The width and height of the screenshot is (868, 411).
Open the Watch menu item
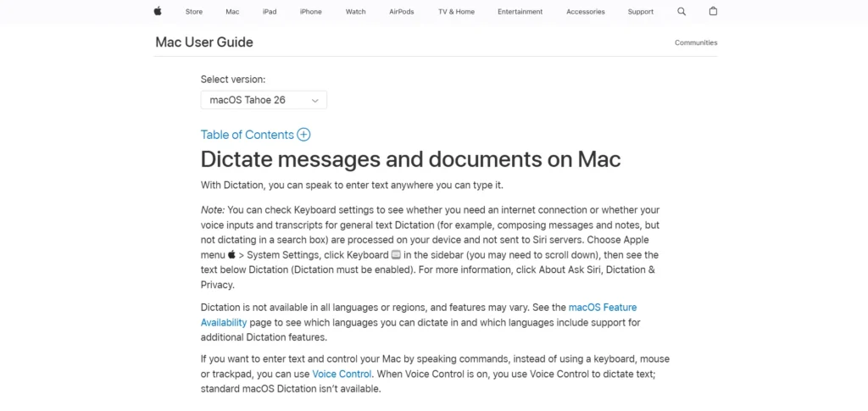click(x=355, y=12)
